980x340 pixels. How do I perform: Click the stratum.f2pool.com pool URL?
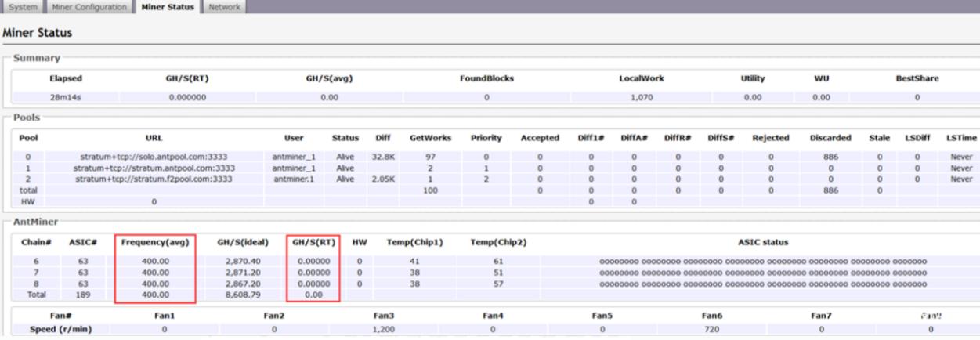coord(154,178)
